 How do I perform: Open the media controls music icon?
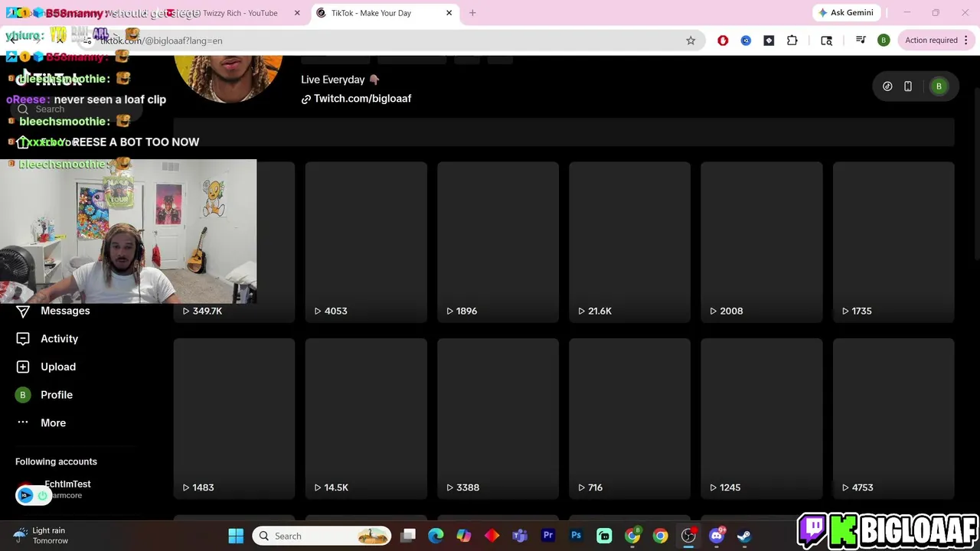click(x=861, y=41)
